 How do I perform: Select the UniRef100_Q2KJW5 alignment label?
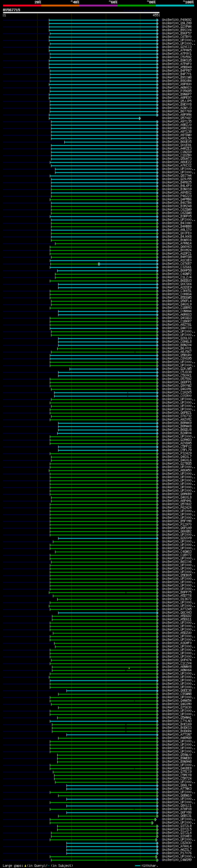click(176, 369)
